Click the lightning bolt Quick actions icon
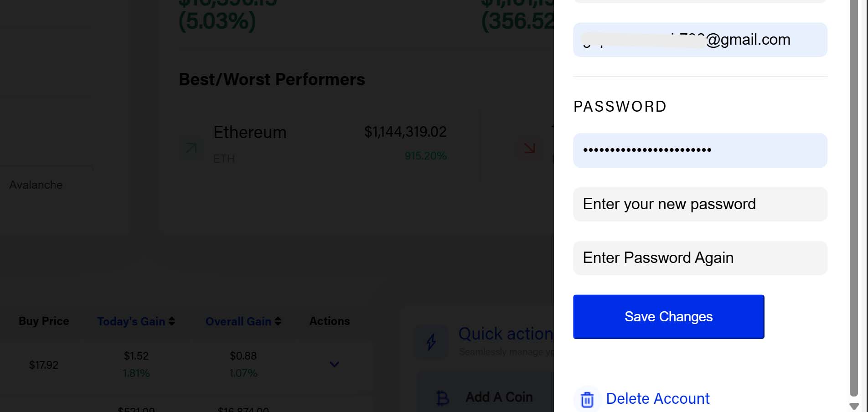Image resolution: width=868 pixels, height=412 pixels. 431,342
